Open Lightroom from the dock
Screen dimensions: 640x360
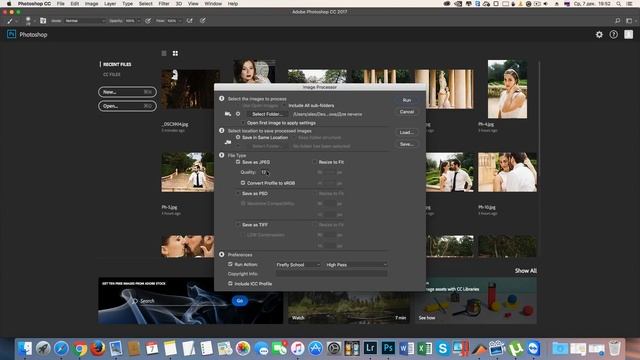[x=370, y=348]
